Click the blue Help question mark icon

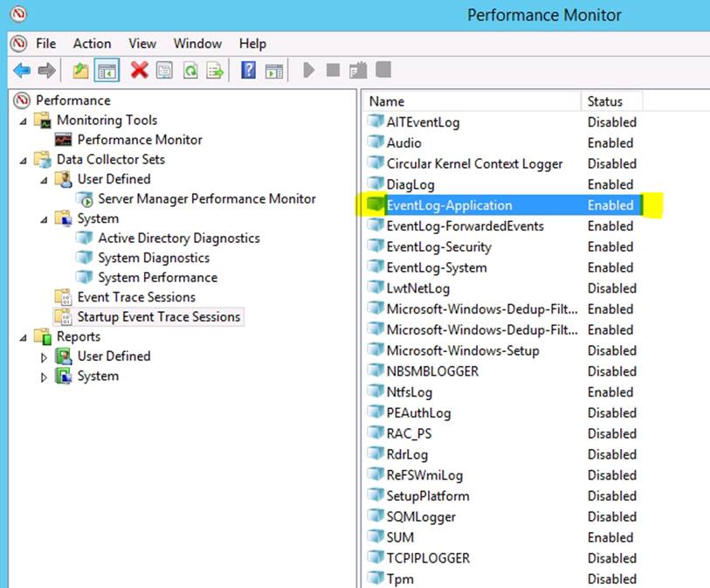[248, 71]
